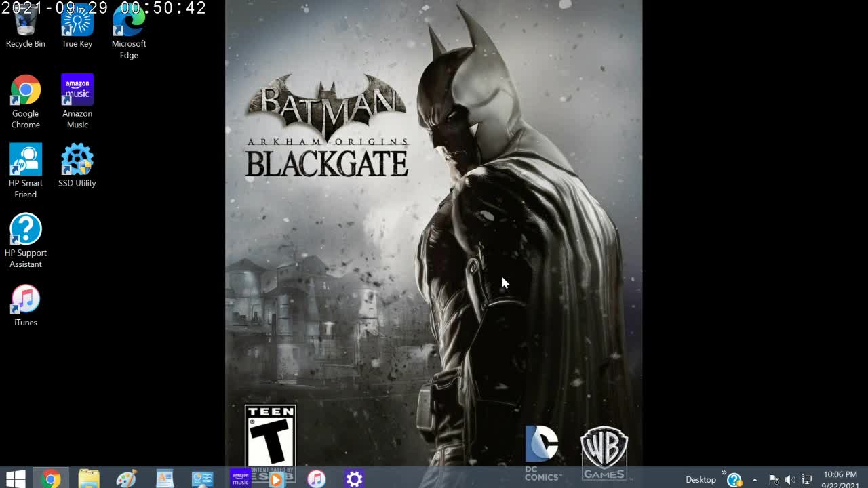This screenshot has height=488, width=868.
Task: Select the HP Support Assistant desktop icon
Action: tap(26, 241)
